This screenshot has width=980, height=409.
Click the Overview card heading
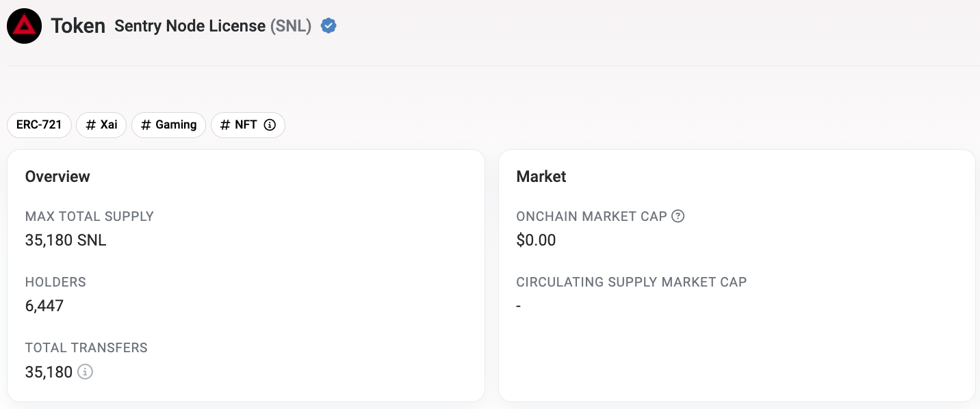tap(57, 176)
